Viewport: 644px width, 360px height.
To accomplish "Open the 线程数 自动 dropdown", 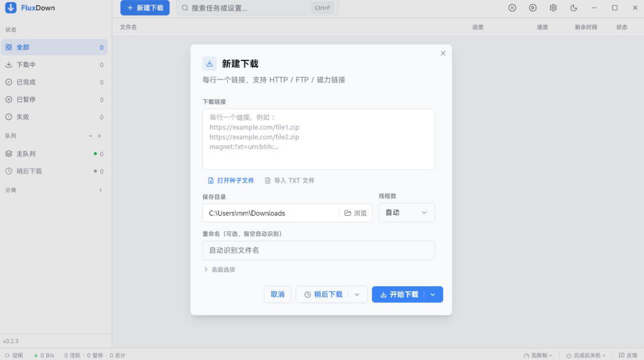I will point(406,213).
